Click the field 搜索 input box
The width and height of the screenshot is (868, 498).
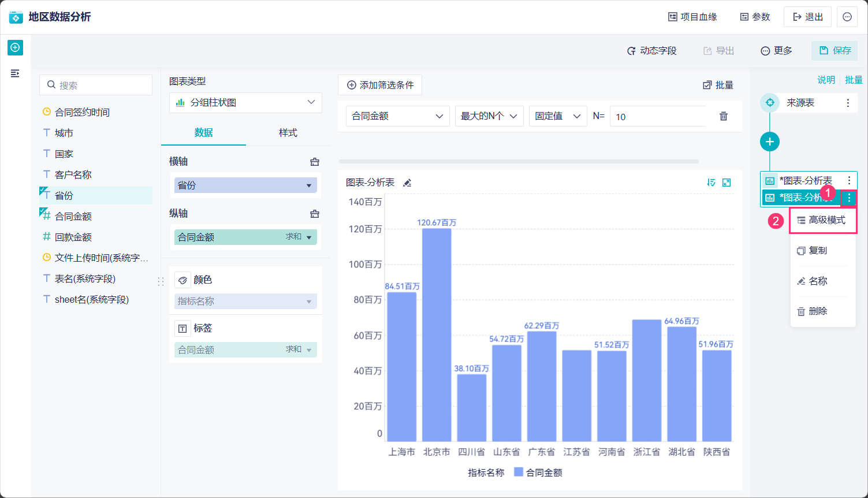click(96, 85)
